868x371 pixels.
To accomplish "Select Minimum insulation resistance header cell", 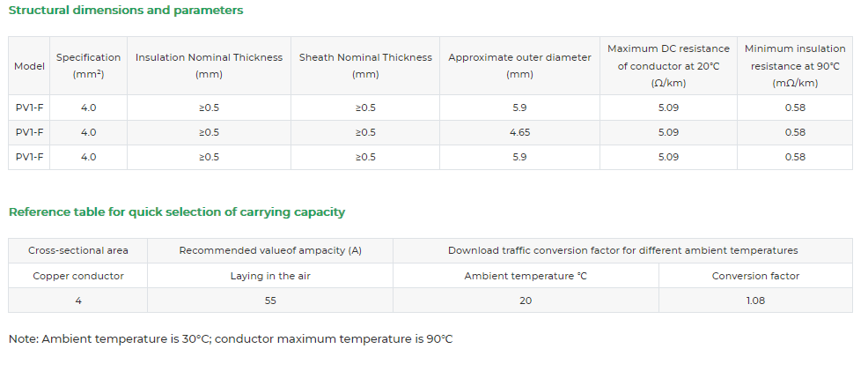I will click(795, 66).
